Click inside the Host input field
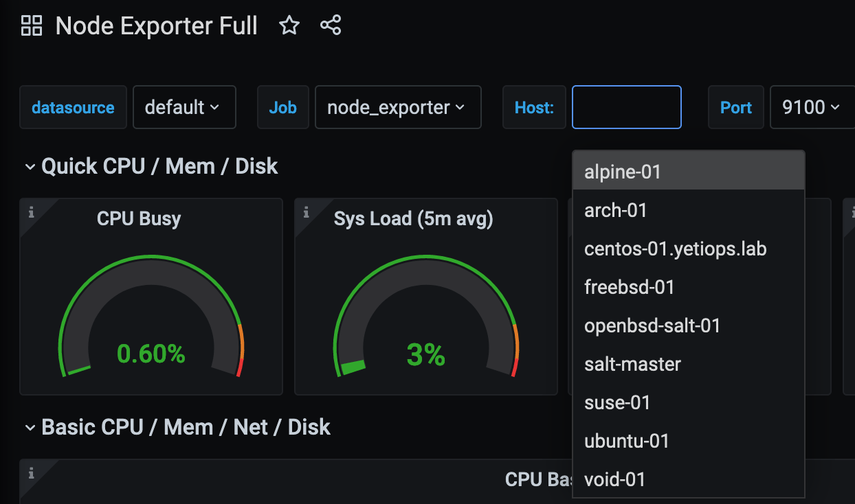Viewport: 855px width, 504px height. point(626,107)
